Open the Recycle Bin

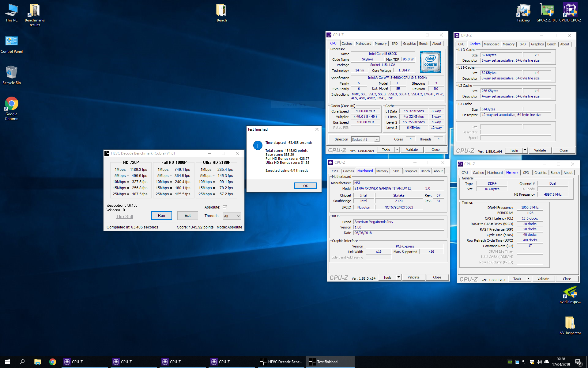12,75
